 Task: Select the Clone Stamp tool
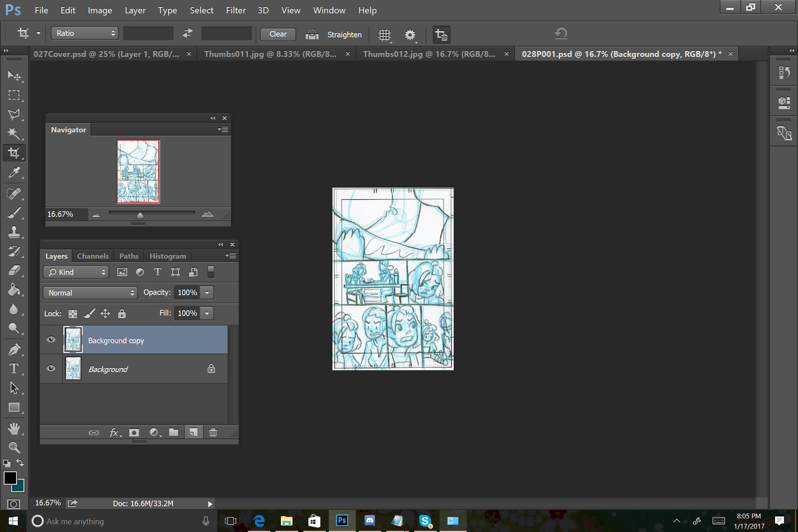pos(13,232)
